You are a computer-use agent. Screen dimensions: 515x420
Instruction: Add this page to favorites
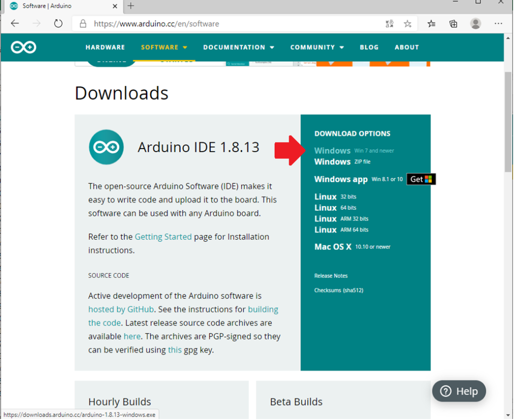407,24
